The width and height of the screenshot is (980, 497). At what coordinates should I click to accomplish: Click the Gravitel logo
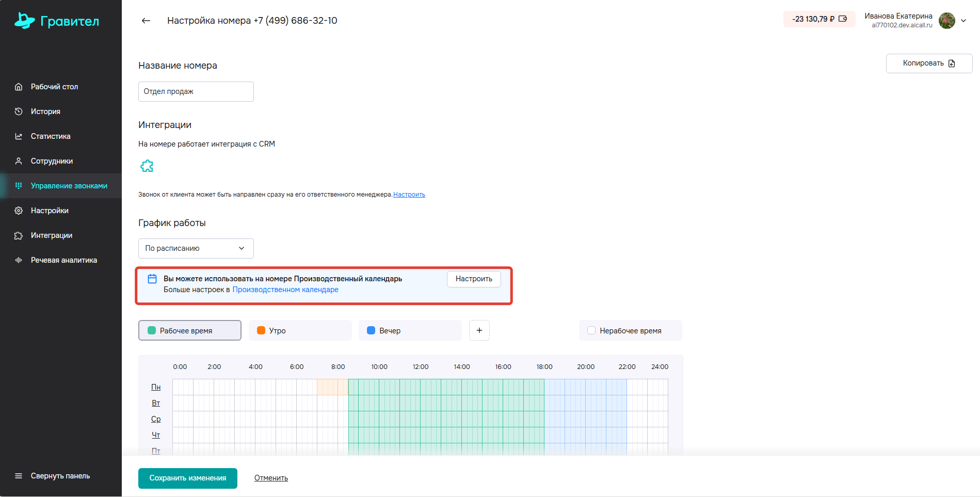point(57,21)
